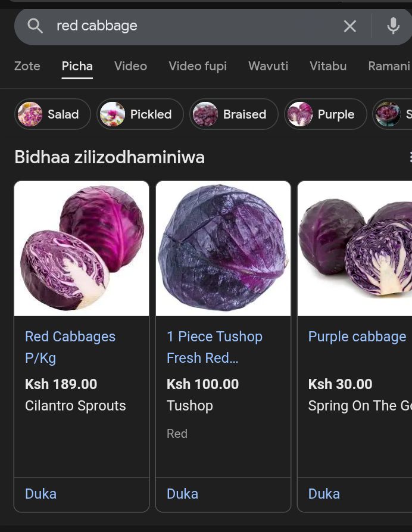Clear the search query with X
The image size is (412, 532).
tap(350, 26)
